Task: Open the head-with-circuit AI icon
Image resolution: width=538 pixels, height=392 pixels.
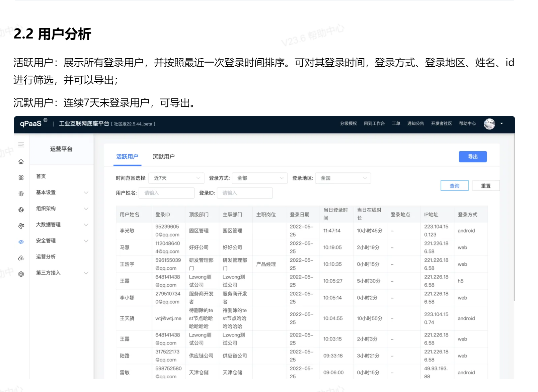Action: click(x=21, y=226)
